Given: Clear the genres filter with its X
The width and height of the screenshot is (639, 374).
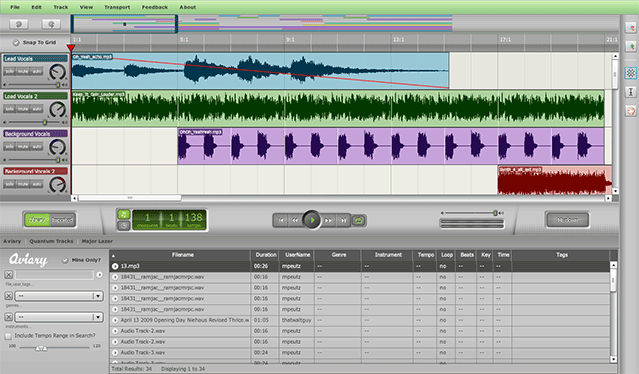Looking at the screenshot, I should pyautogui.click(x=9, y=296).
